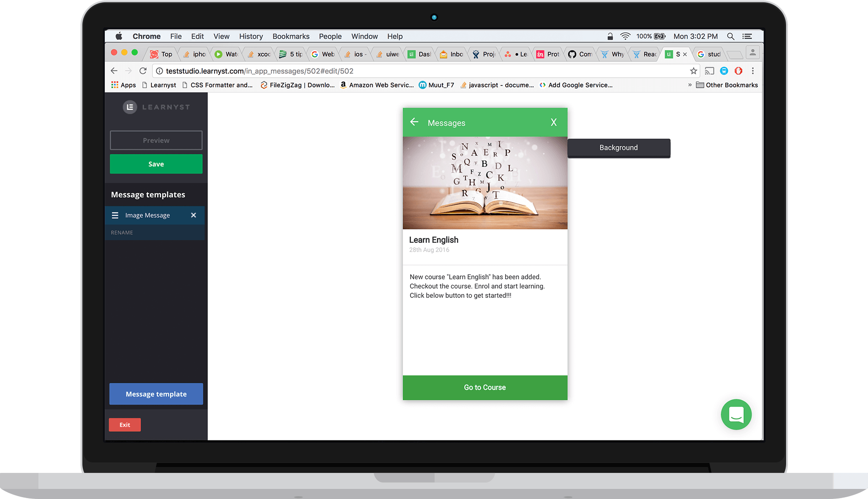Screen dimensions: 868x499
Task: Click the book image in the message
Action: (x=485, y=183)
